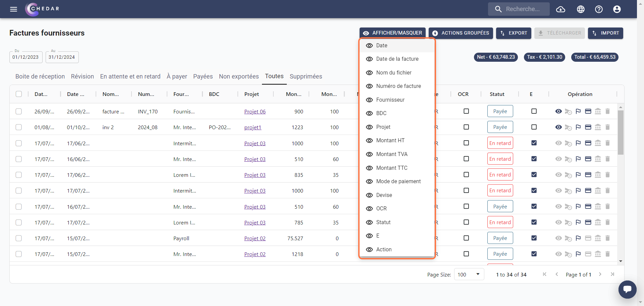Viewport: 644px width, 306px height.
Task: Toggle Montant TVA column visibility
Action: pos(397,154)
